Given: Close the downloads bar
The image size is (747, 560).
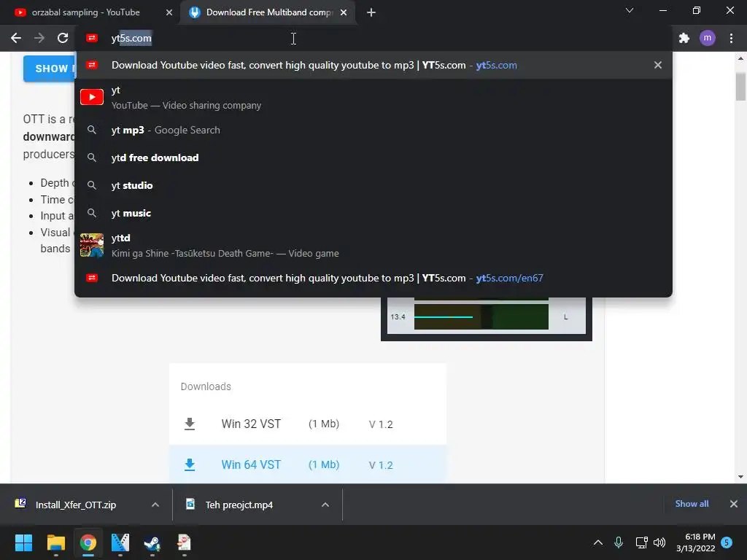Looking at the screenshot, I should pyautogui.click(x=734, y=504).
